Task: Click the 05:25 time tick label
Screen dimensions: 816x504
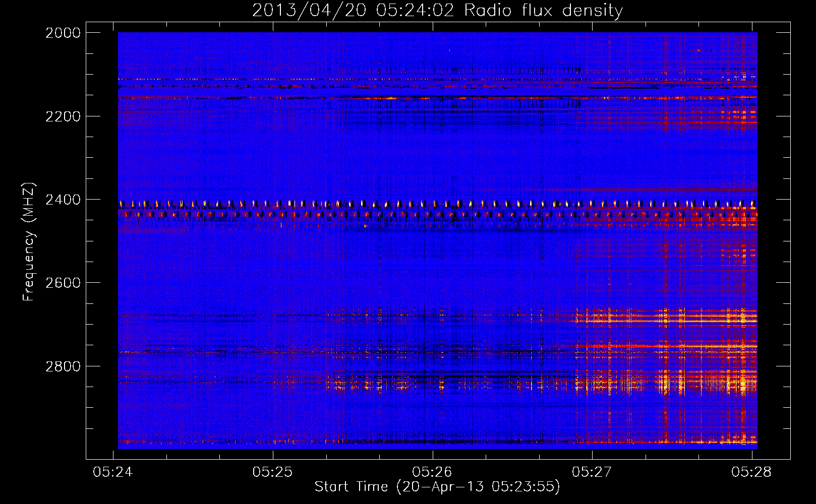Action: point(273,472)
